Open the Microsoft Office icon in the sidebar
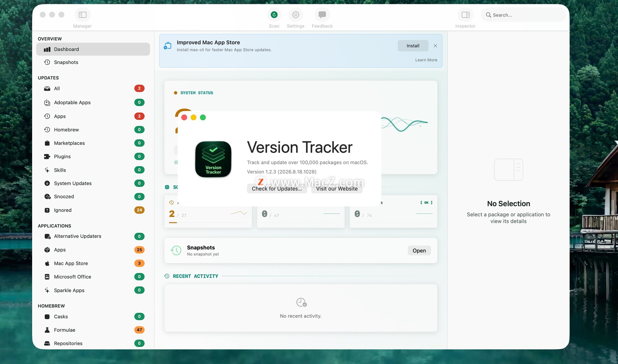 (x=47, y=277)
